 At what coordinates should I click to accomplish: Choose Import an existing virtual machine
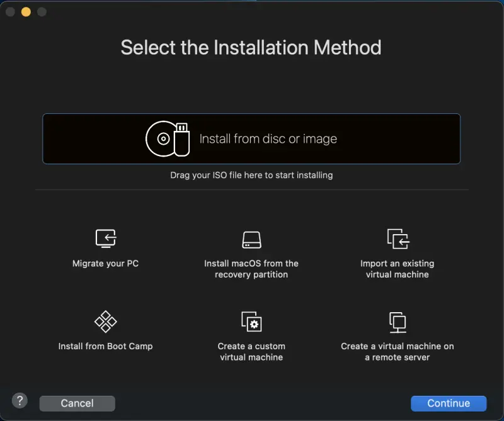point(398,239)
